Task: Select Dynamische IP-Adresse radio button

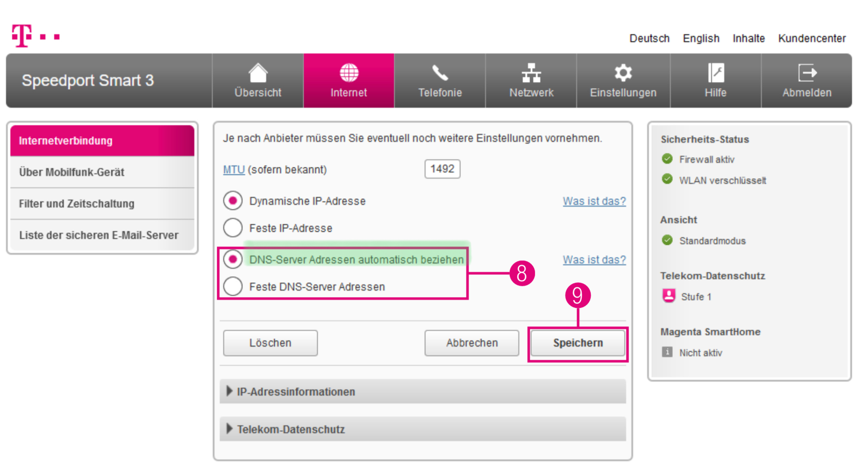Action: coord(233,201)
